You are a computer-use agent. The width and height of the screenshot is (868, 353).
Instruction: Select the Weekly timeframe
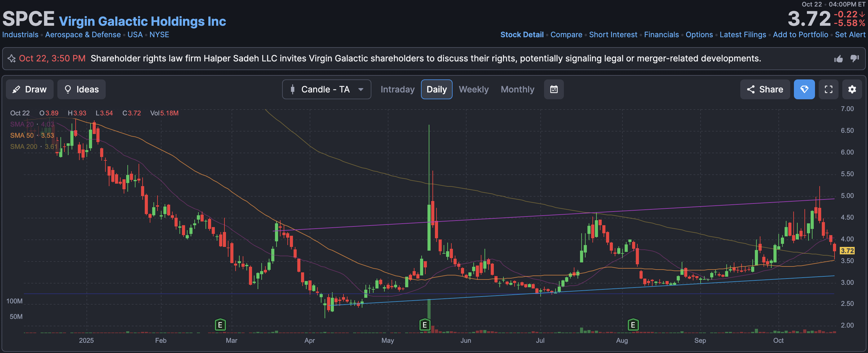click(473, 89)
